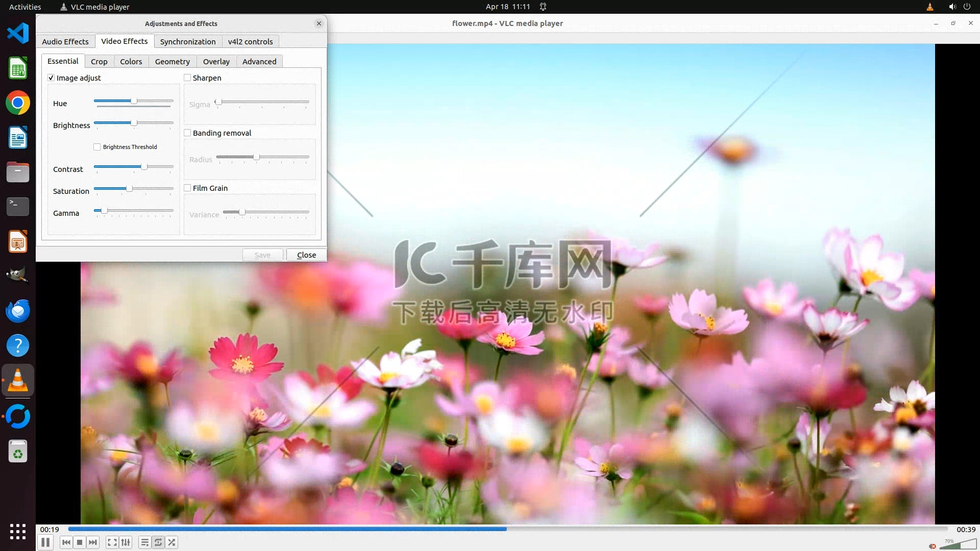Click the previous media button
This screenshot has height=551, width=980.
tap(66, 542)
